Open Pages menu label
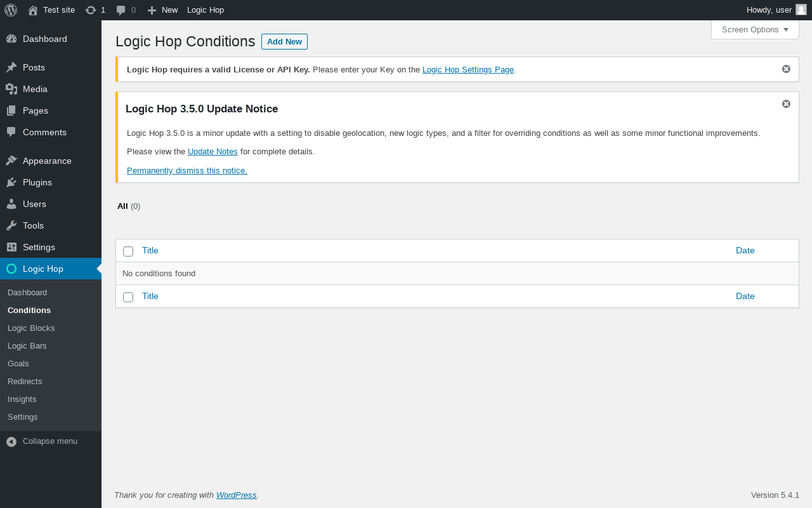The height and width of the screenshot is (508, 812). pyautogui.click(x=36, y=110)
